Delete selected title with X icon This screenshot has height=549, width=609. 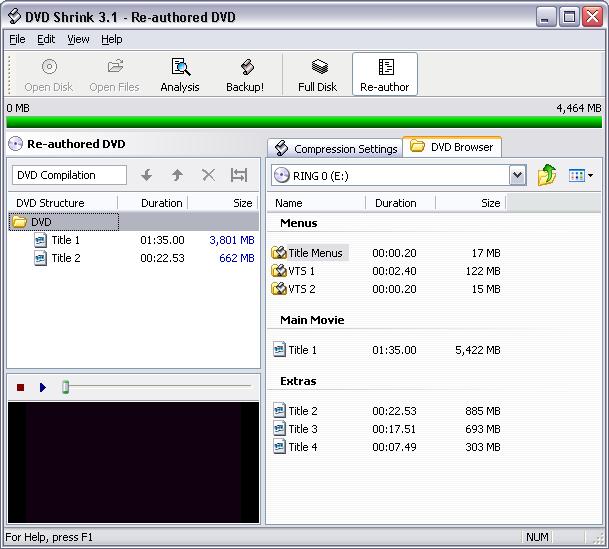point(209,175)
